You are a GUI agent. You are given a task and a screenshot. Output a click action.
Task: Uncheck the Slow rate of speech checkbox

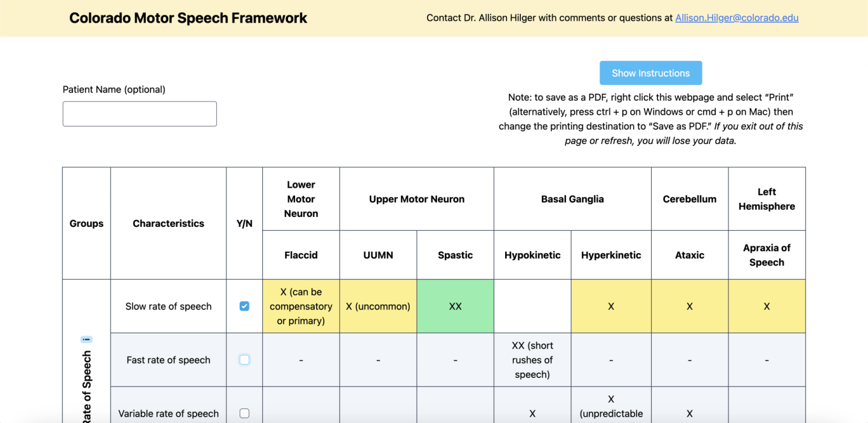(x=244, y=306)
